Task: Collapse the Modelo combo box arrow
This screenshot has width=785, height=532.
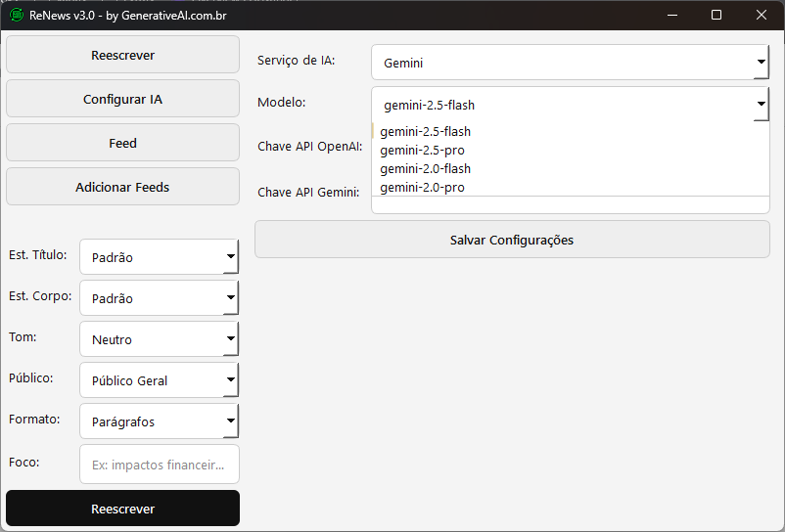Action: tap(761, 105)
